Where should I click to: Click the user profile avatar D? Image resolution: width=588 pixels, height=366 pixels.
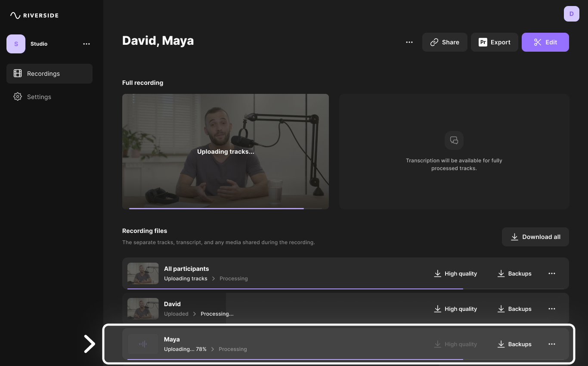(571, 14)
